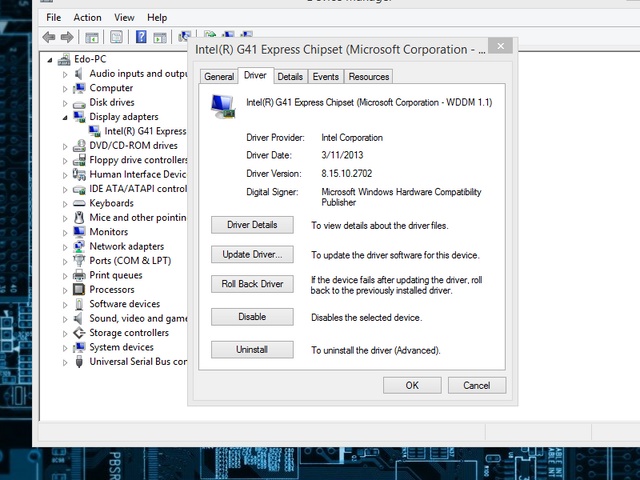Image resolution: width=640 pixels, height=480 pixels.
Task: Expand the System devices node arrow
Action: tap(65, 348)
